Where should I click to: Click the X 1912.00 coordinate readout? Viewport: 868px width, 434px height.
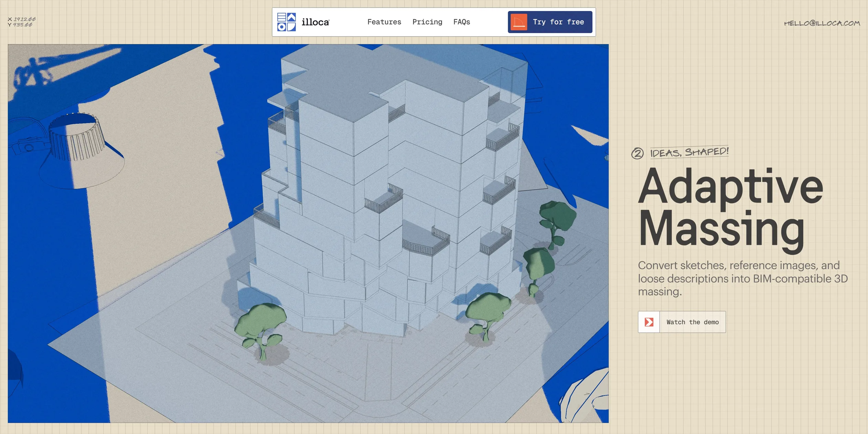coord(22,19)
